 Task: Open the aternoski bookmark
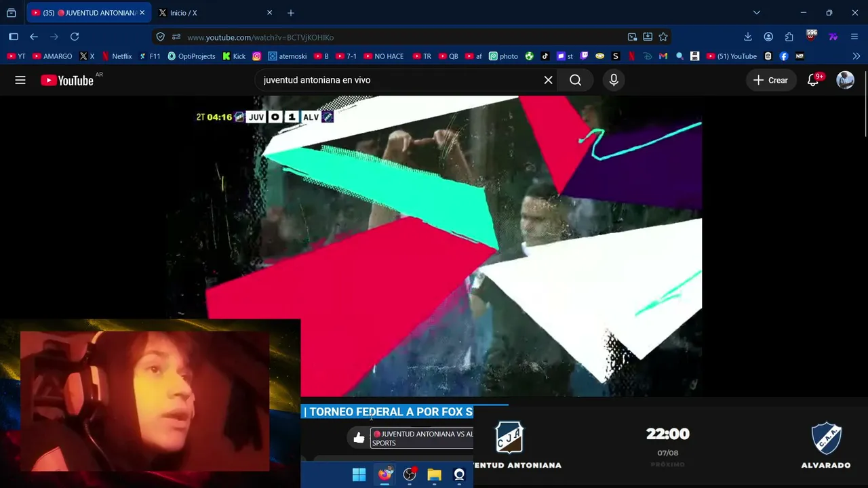[x=288, y=56]
